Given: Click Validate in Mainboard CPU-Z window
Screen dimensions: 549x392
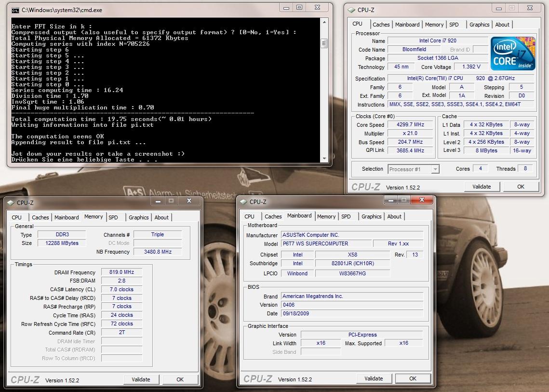Looking at the screenshot, I should coord(374,378).
